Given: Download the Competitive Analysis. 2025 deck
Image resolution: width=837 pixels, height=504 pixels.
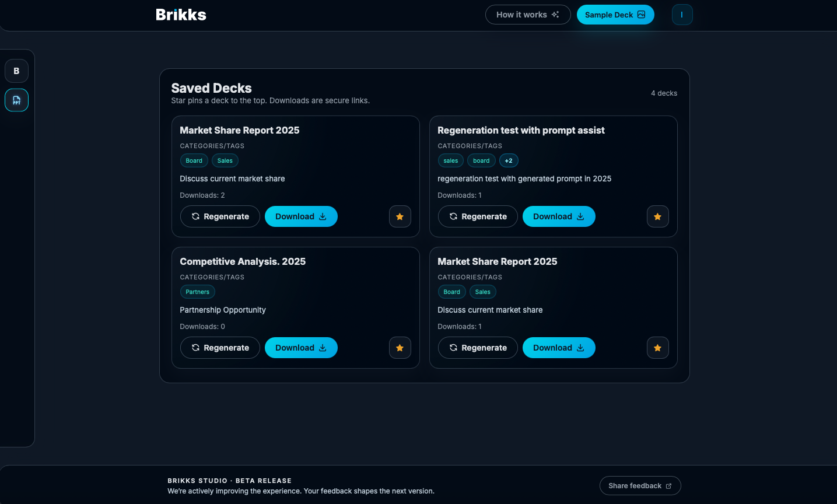Looking at the screenshot, I should 301,348.
